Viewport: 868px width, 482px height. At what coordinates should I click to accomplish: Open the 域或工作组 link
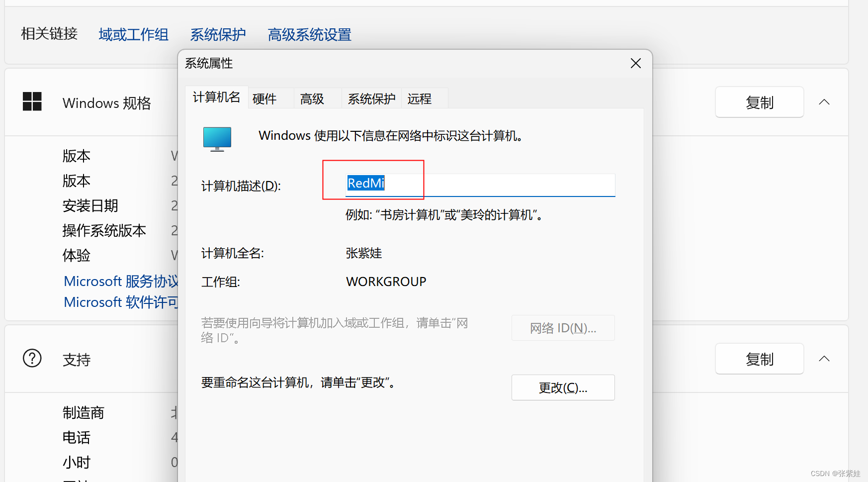tap(134, 34)
